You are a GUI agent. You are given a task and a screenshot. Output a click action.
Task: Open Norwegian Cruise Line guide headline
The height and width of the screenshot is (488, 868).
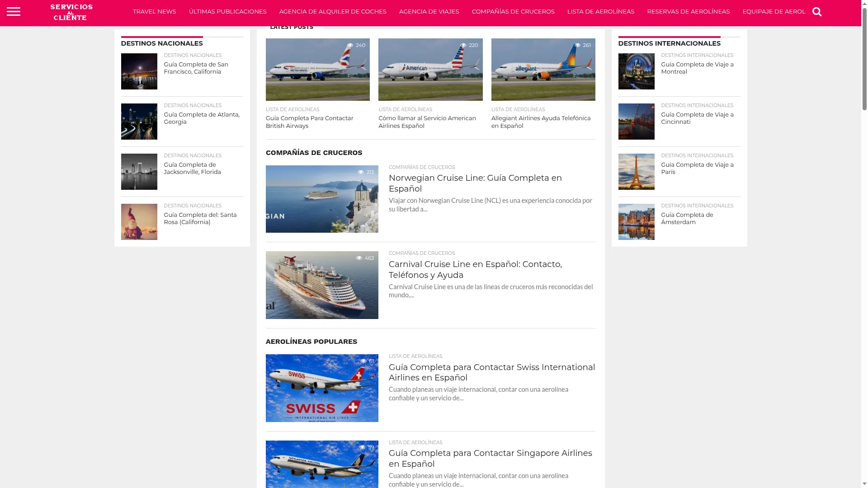coord(475,183)
